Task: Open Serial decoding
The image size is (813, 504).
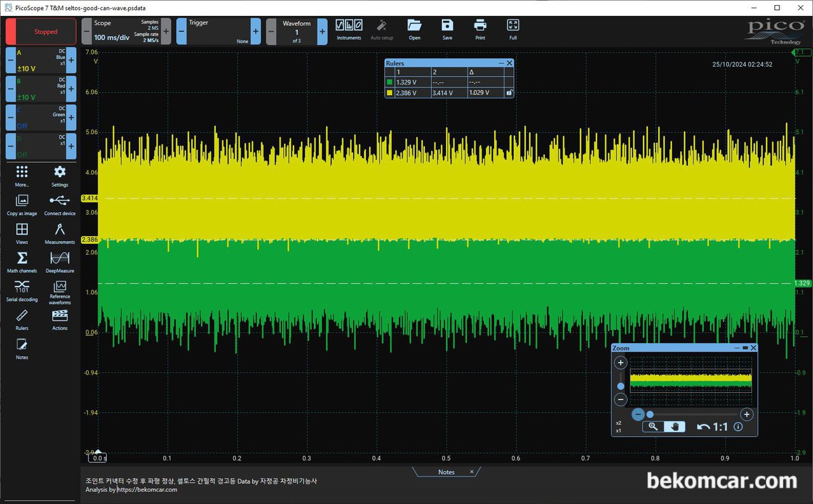Action: [22, 291]
